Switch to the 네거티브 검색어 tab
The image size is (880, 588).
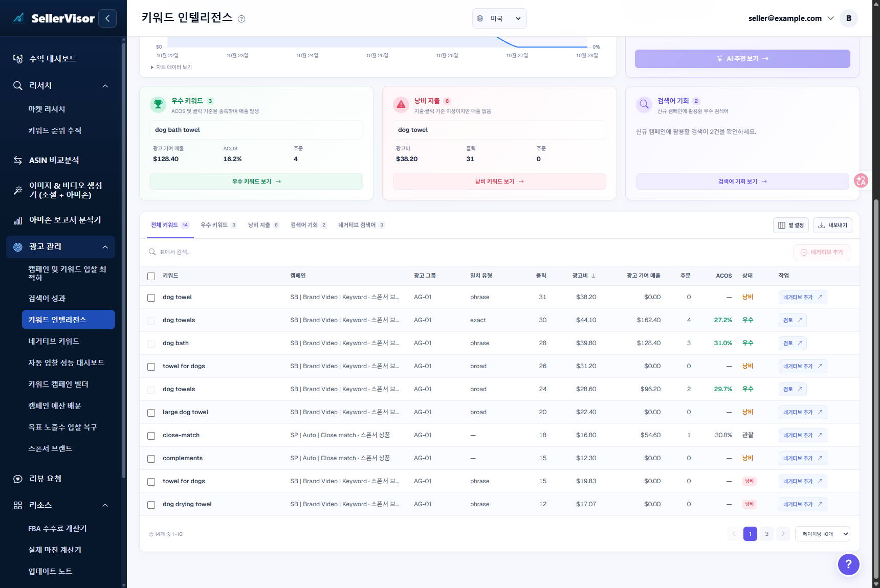tap(361, 225)
